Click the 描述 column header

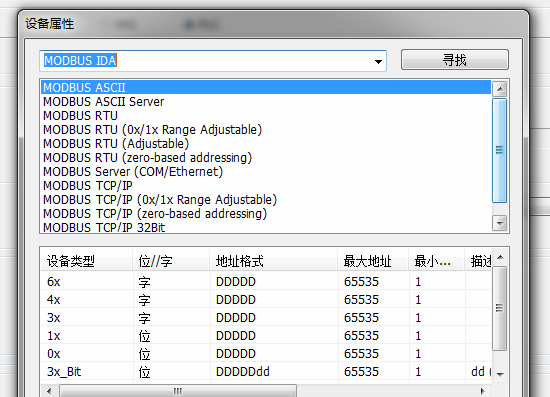[x=478, y=261]
